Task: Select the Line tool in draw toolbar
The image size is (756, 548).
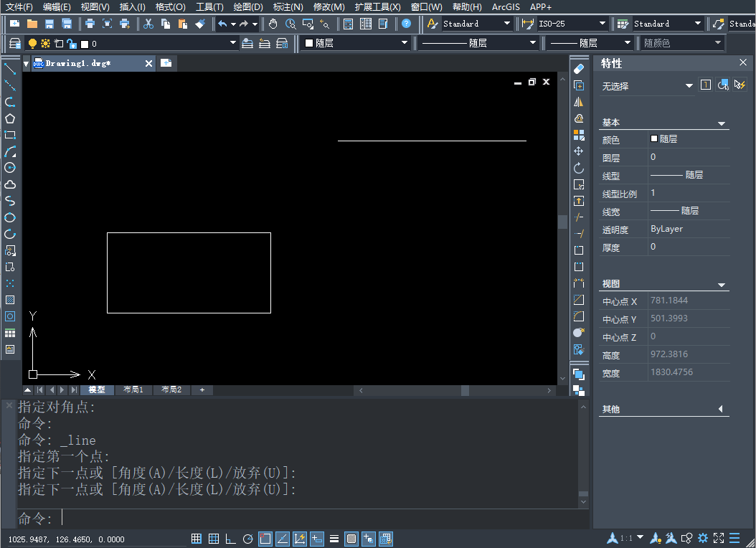Action: (10, 69)
